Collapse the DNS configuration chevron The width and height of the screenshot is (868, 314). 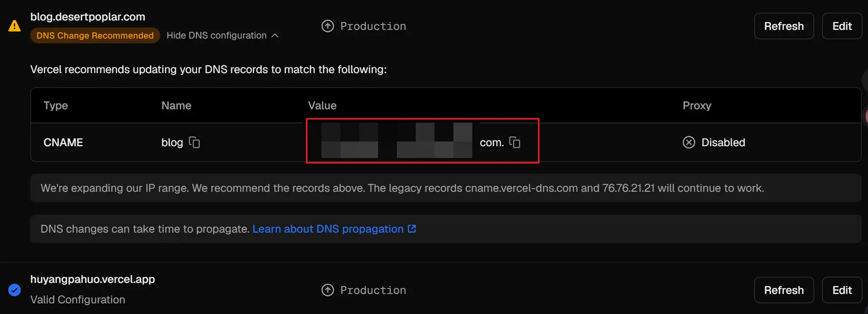[275, 36]
